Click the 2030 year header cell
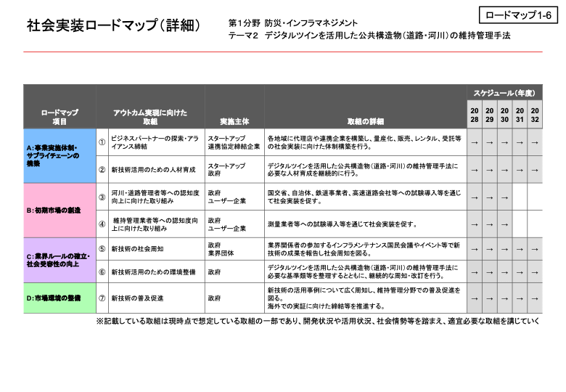Image resolution: width=566 pixels, height=392 pixels. 504,115
